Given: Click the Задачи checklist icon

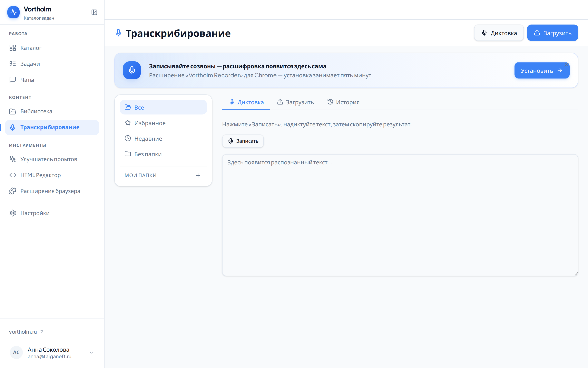Looking at the screenshot, I should point(13,64).
